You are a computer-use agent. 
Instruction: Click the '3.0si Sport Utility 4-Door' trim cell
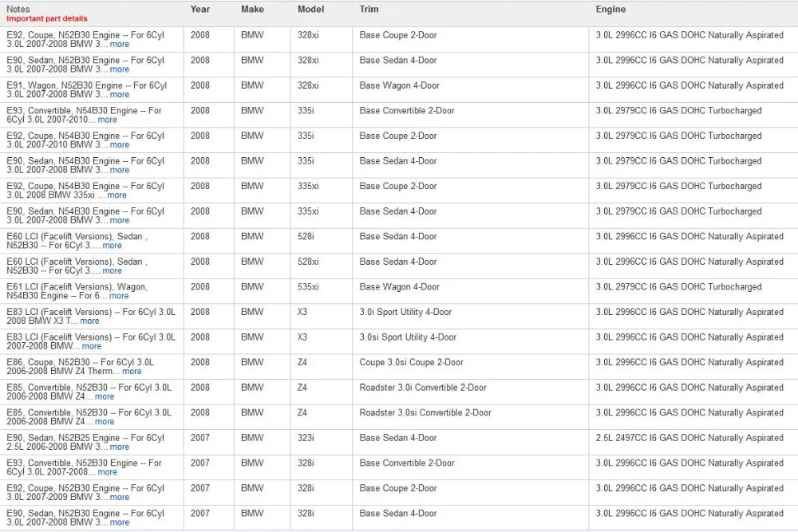(x=408, y=337)
